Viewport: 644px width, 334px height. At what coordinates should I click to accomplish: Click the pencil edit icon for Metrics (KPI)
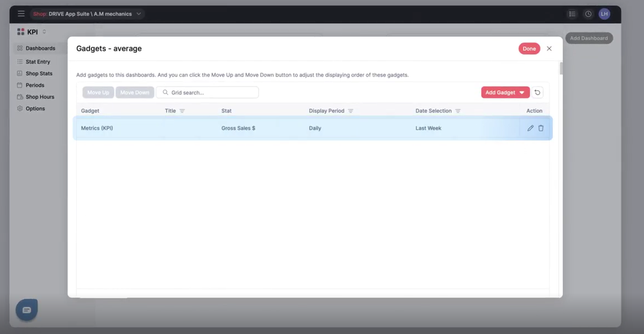pos(530,128)
